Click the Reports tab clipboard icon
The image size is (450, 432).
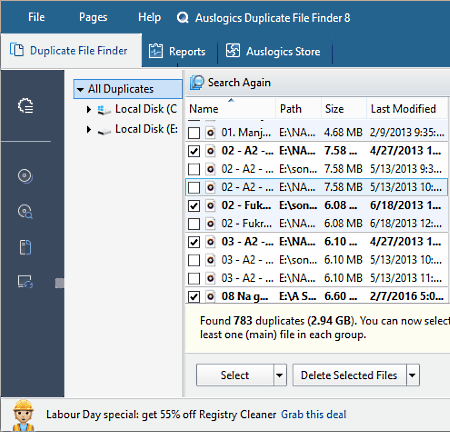pyautogui.click(x=156, y=51)
